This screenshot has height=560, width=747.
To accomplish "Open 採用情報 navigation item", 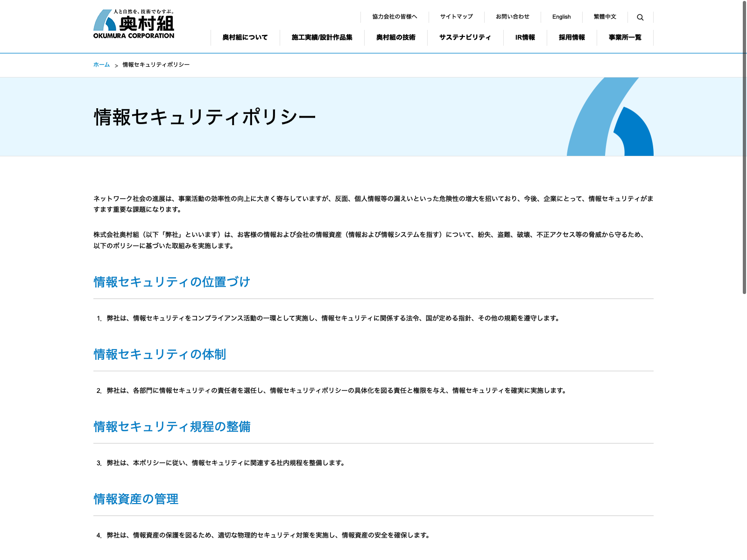I will point(571,37).
